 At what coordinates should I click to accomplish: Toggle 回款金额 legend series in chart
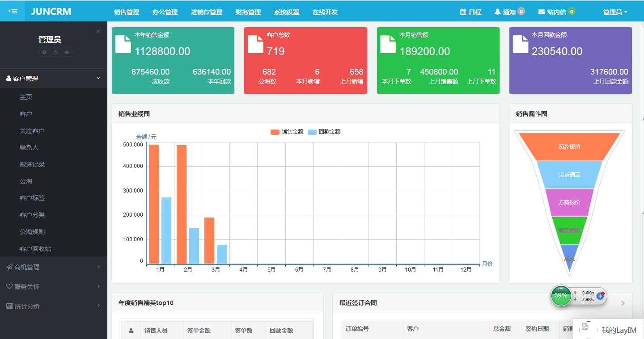(x=324, y=132)
